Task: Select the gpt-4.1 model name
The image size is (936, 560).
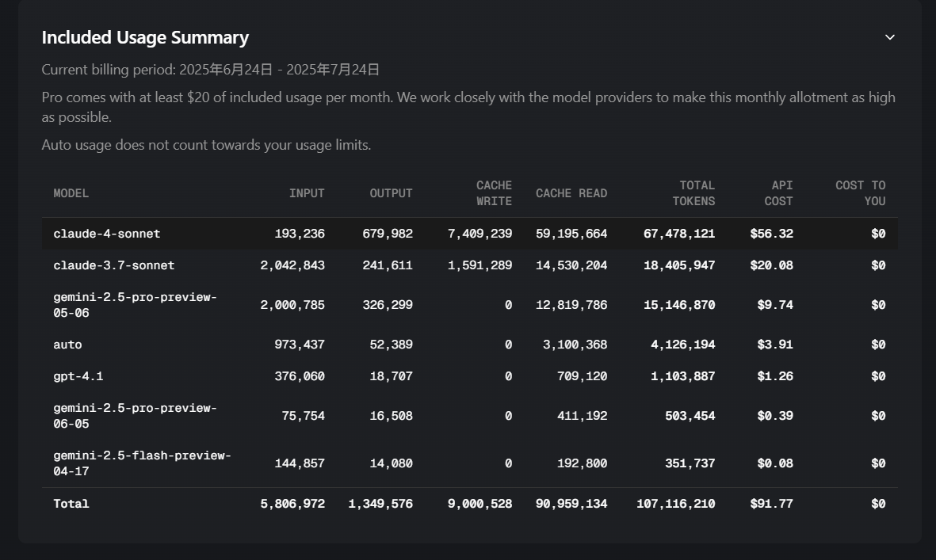Action: [x=78, y=376]
